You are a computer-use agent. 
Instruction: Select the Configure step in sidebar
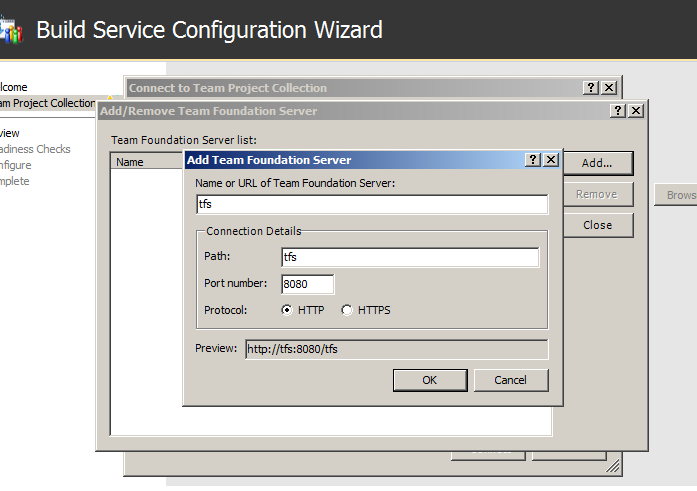[x=16, y=165]
